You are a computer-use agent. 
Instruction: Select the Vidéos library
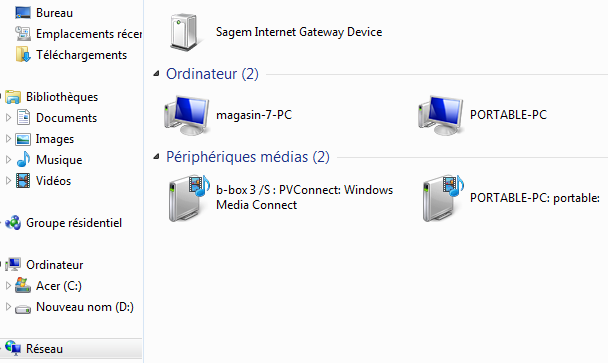point(54,181)
